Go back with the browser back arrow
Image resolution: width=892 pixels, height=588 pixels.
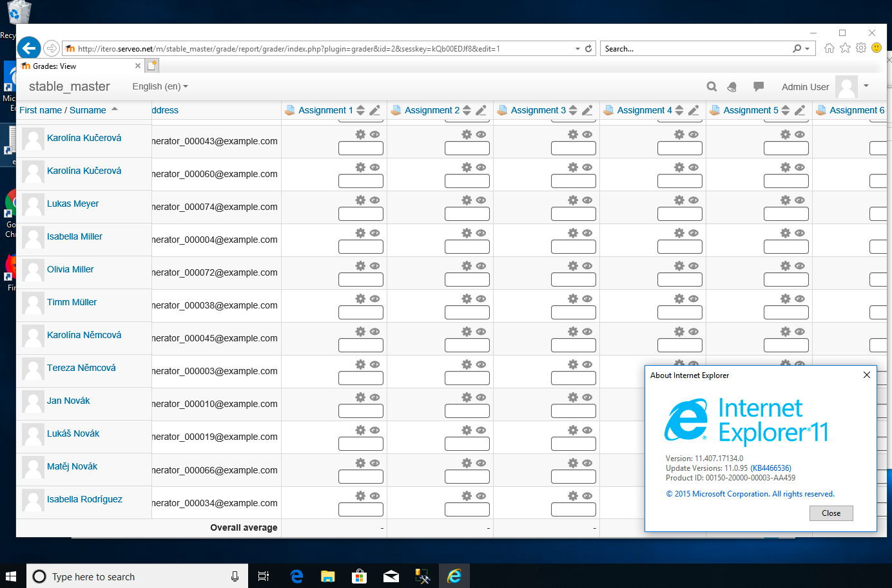[x=29, y=48]
